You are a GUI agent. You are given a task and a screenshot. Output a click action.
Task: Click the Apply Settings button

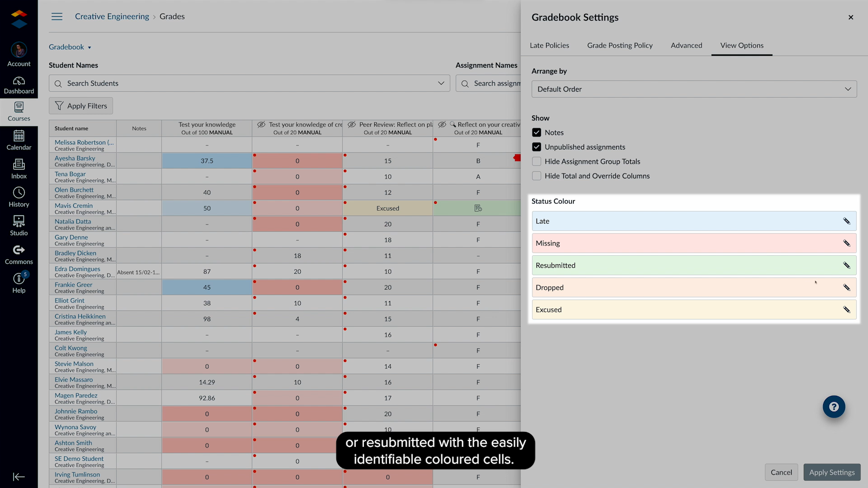pos(831,472)
